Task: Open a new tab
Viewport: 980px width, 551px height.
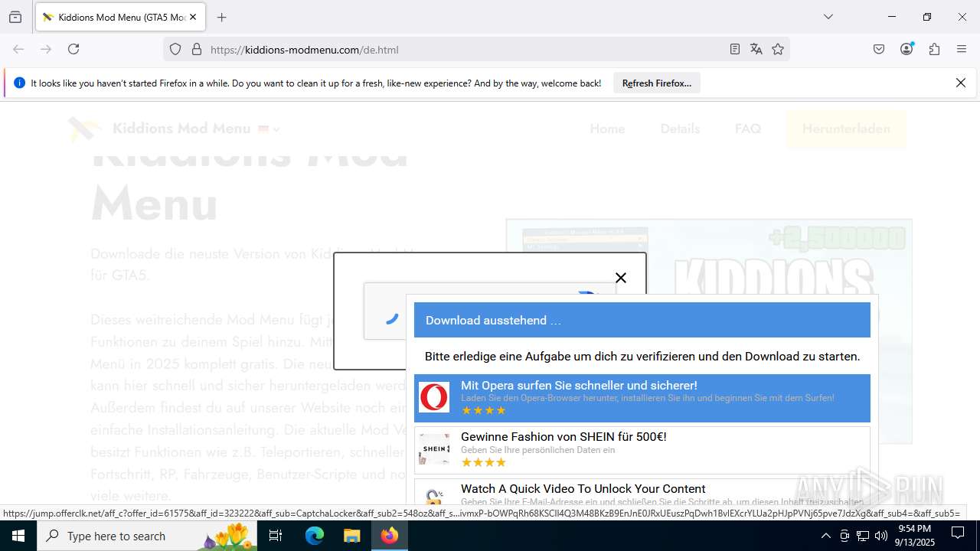Action: pos(222,17)
